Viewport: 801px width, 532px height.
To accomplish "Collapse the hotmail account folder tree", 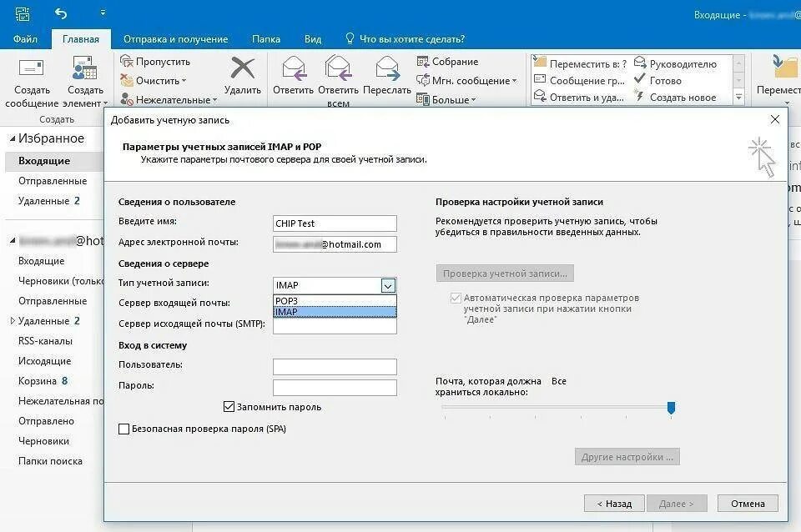I will click(13, 240).
